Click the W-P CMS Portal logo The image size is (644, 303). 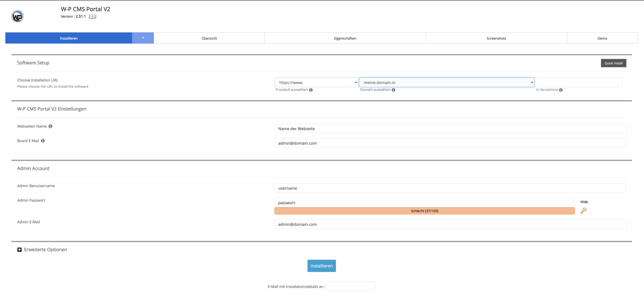click(18, 16)
